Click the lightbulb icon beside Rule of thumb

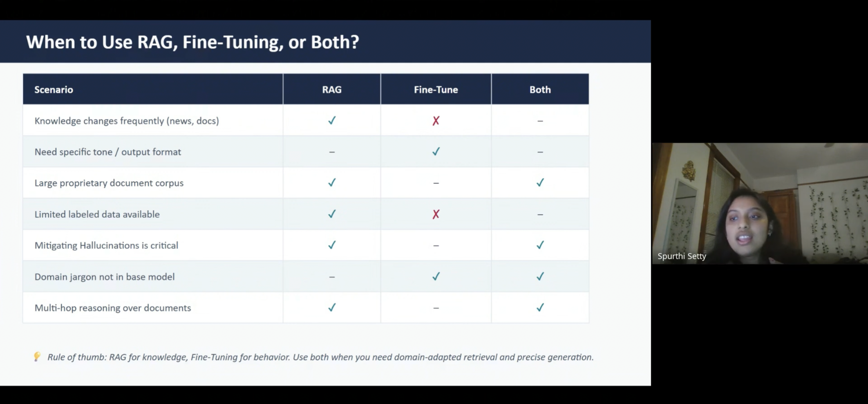point(37,356)
